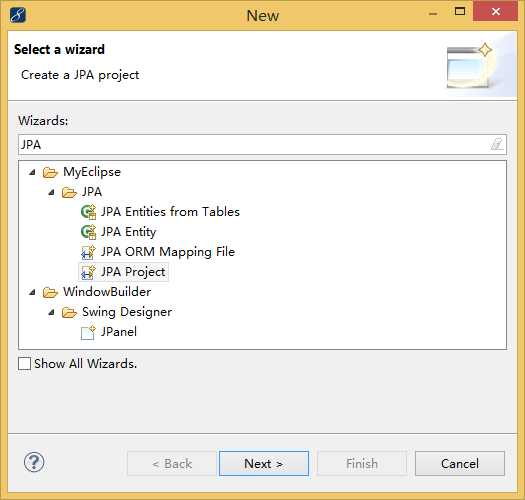The height and width of the screenshot is (500, 525).
Task: Collapse the MyEclipse tree node
Action: pos(32,172)
